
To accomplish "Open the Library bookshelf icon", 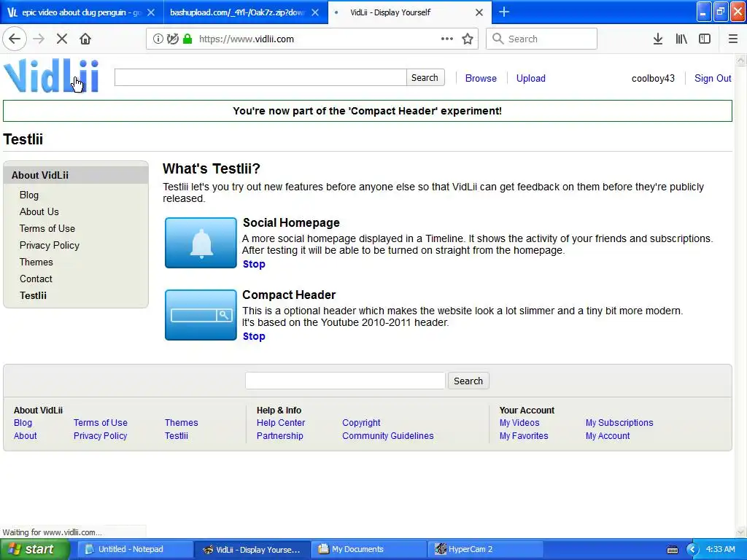I will tap(681, 39).
